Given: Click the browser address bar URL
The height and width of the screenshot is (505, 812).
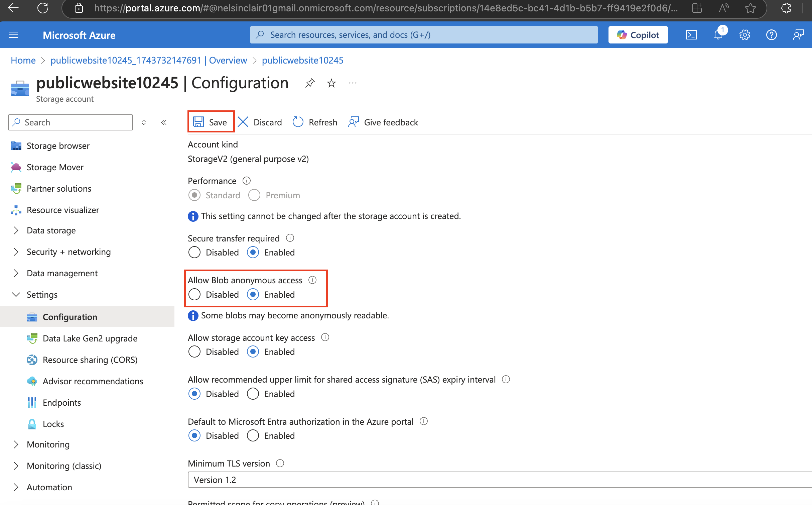Looking at the screenshot, I should 386,8.
